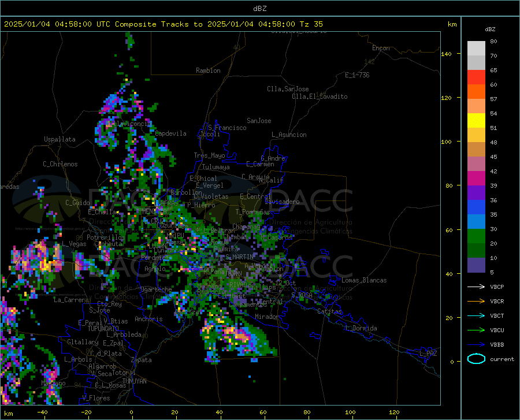The image size is (520, 420).
Task: Click the orange VBCR arrow in legend
Action: point(476,301)
